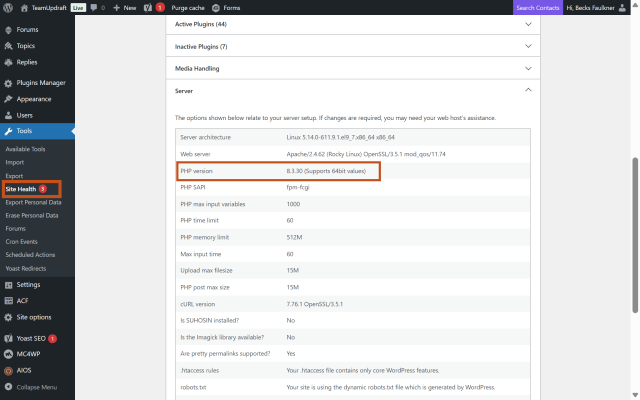Click the Site Health count badge
Image resolution: width=640 pixels, height=400 pixels.
pyautogui.click(x=42, y=189)
